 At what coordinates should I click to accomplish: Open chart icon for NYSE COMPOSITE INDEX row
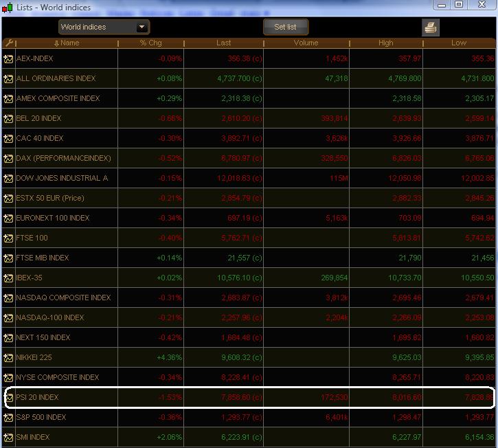point(8,378)
